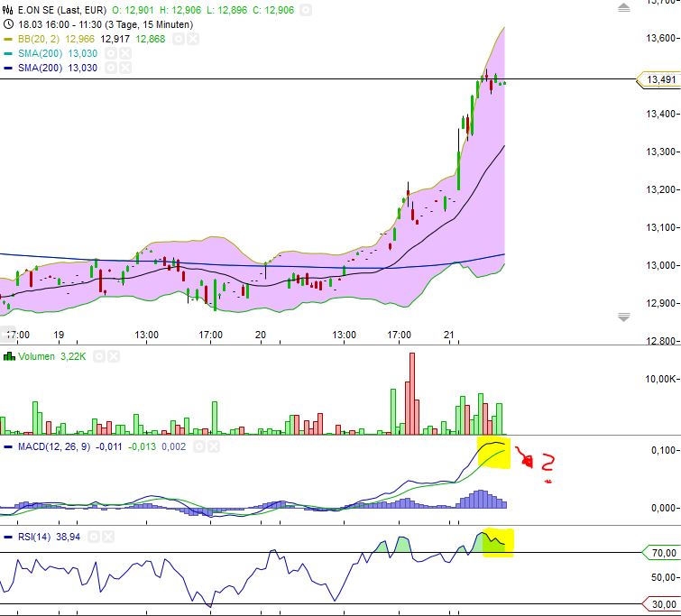Click the 70,00 RSI overbought level tag
This screenshot has width=681, height=616.
tap(663, 553)
